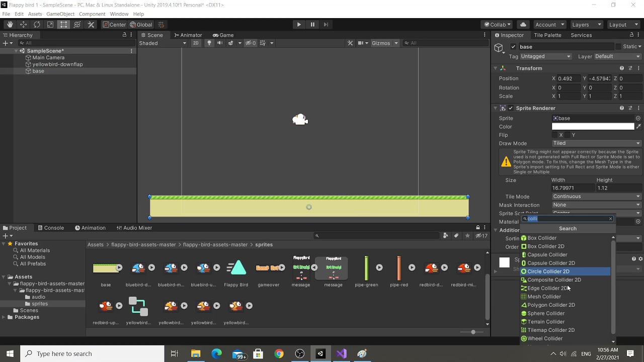Toggle 2D scene view mode

[196, 43]
